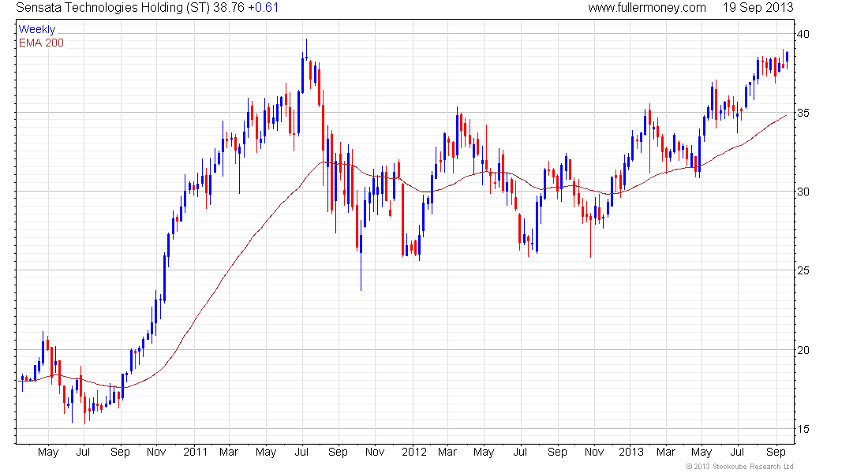Click the last price value 38.76
The image size is (868, 473).
[x=229, y=8]
